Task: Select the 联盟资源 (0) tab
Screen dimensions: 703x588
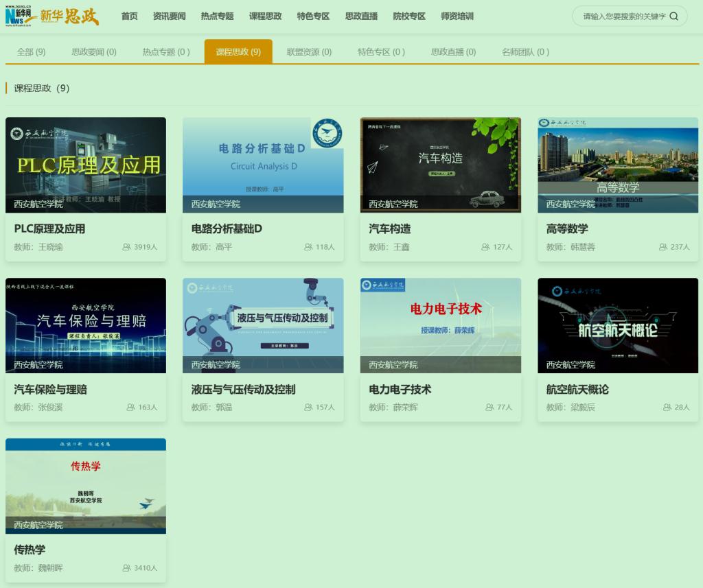Action: click(309, 52)
